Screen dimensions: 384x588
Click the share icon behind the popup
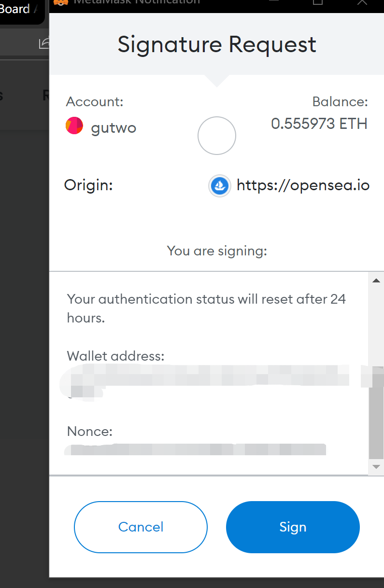click(44, 43)
